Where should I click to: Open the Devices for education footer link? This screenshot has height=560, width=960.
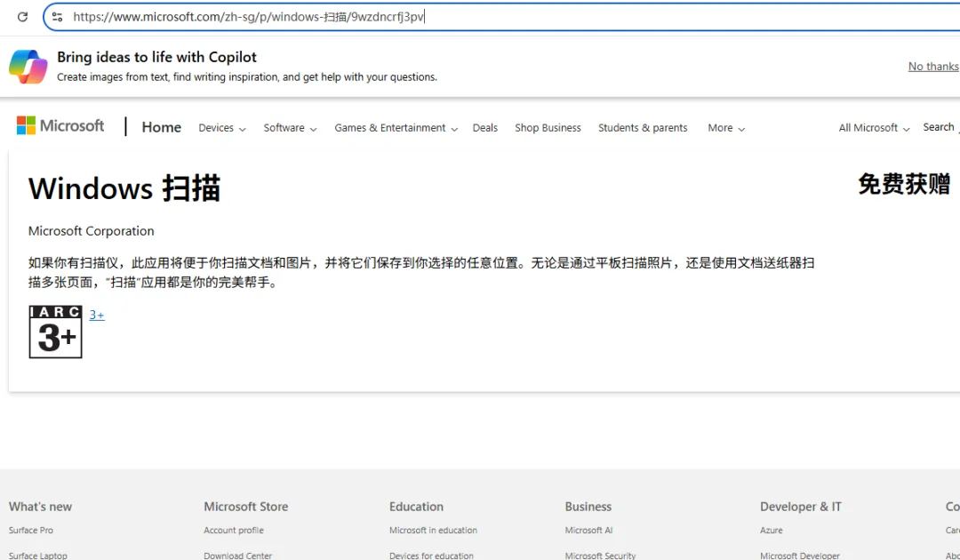[x=432, y=556]
